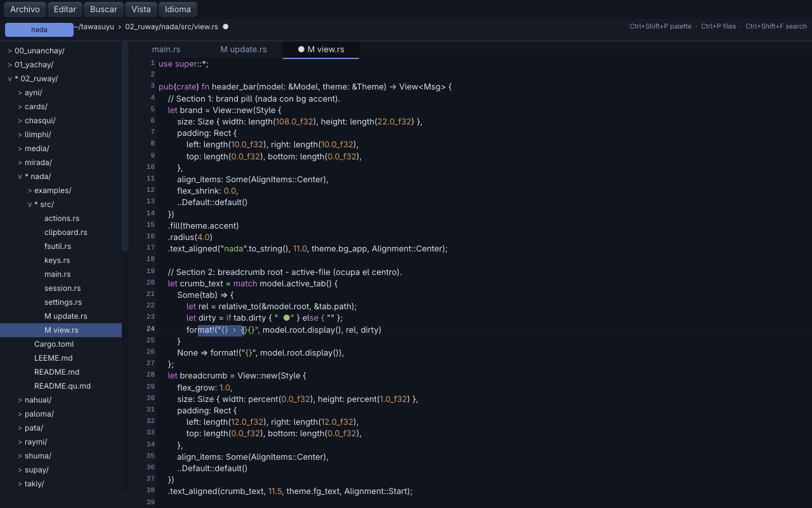Switch to the M update.rs editor tab
This screenshot has width=812, height=508.
click(x=244, y=50)
